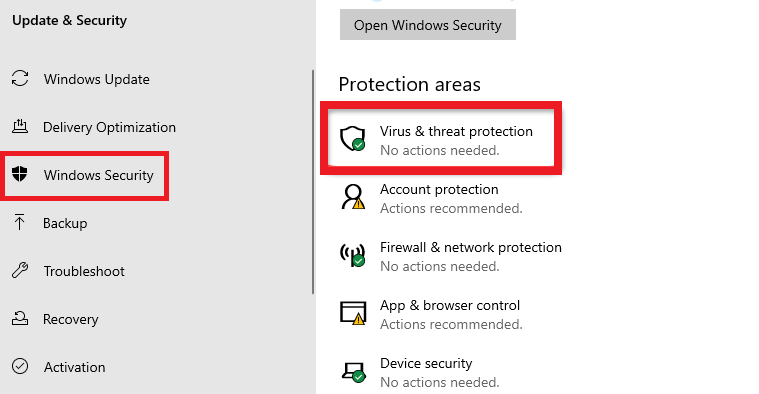
Task: Click the Firewall network antenna icon
Action: pyautogui.click(x=352, y=255)
